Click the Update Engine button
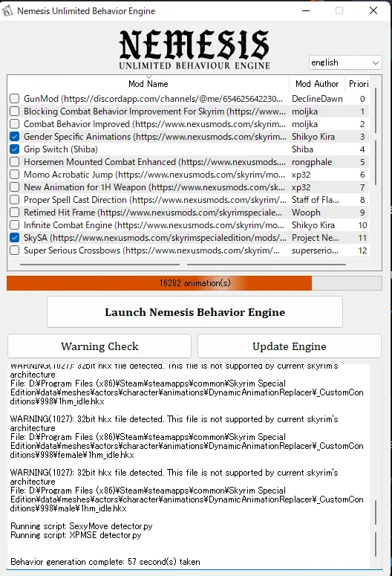 point(290,346)
